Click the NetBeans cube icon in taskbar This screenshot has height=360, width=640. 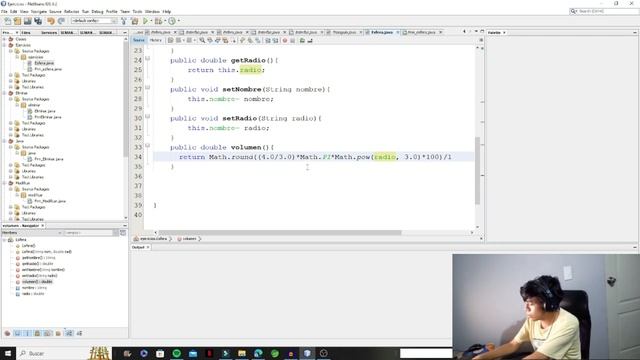(307, 353)
